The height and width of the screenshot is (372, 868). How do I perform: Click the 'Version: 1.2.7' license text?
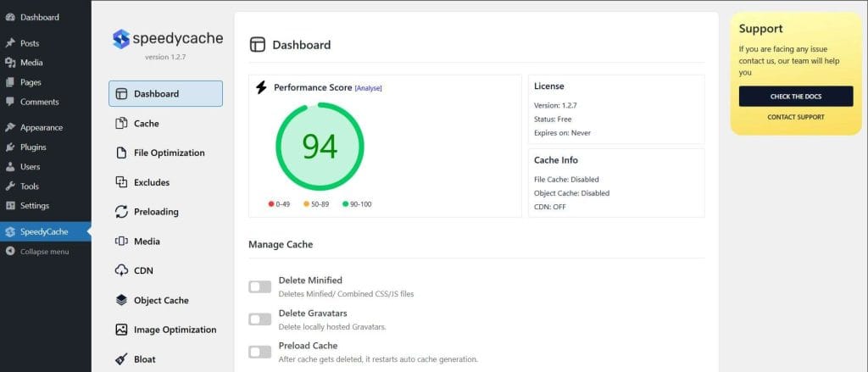coord(555,105)
